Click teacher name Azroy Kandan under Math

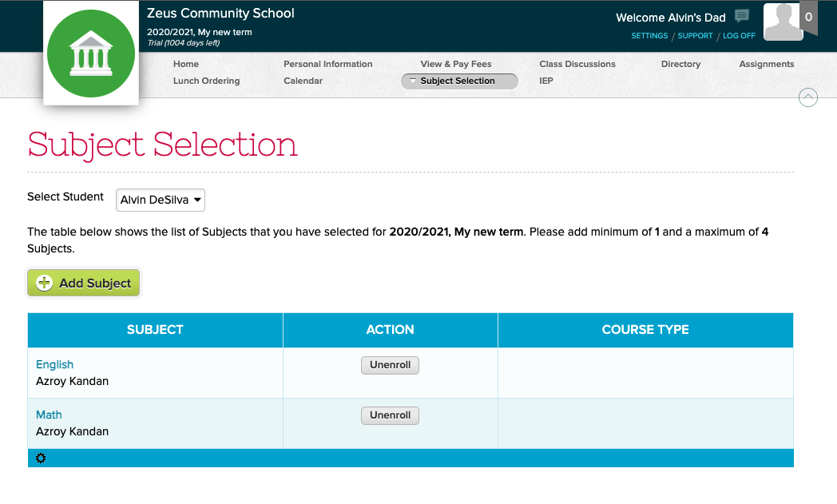[72, 431]
